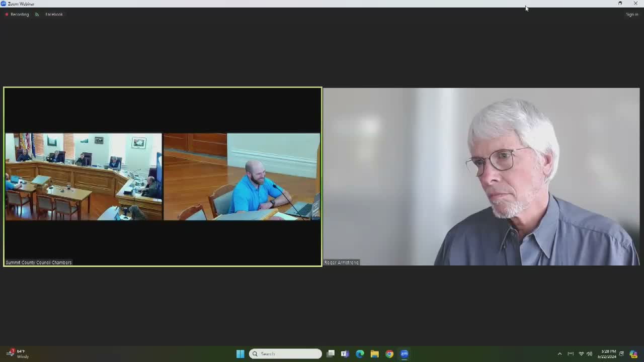
Task: Expand the hidden system tray icons chevron
Action: pyautogui.click(x=559, y=354)
